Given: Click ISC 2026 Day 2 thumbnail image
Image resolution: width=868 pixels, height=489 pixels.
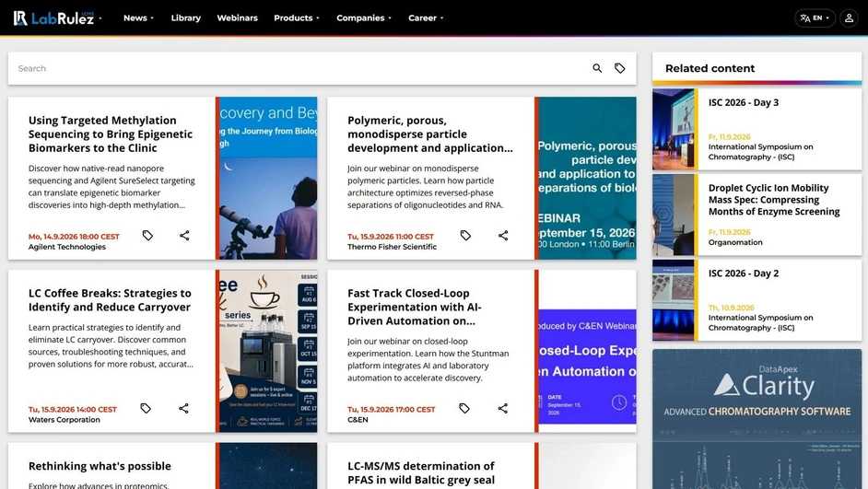Looking at the screenshot, I should [x=674, y=300].
